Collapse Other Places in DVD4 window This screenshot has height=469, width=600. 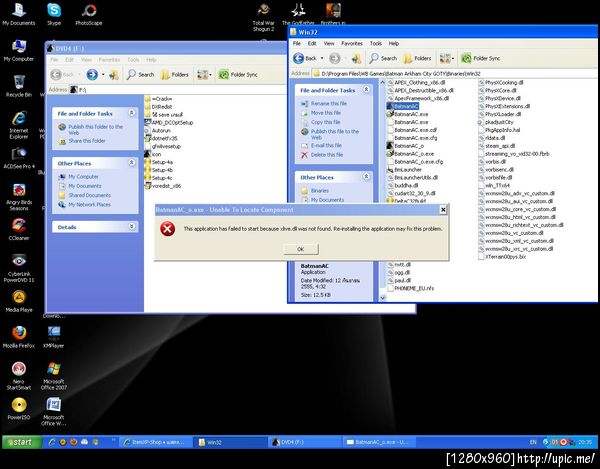(132, 163)
